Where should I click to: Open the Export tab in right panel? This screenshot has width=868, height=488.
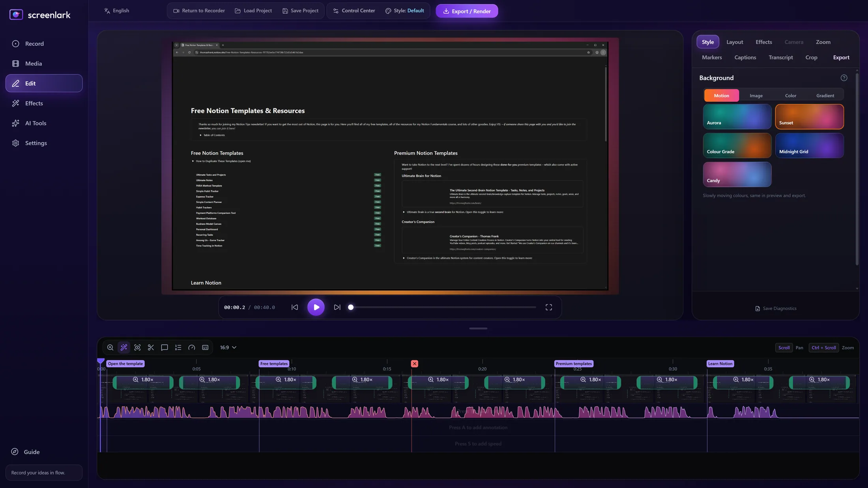tap(841, 58)
